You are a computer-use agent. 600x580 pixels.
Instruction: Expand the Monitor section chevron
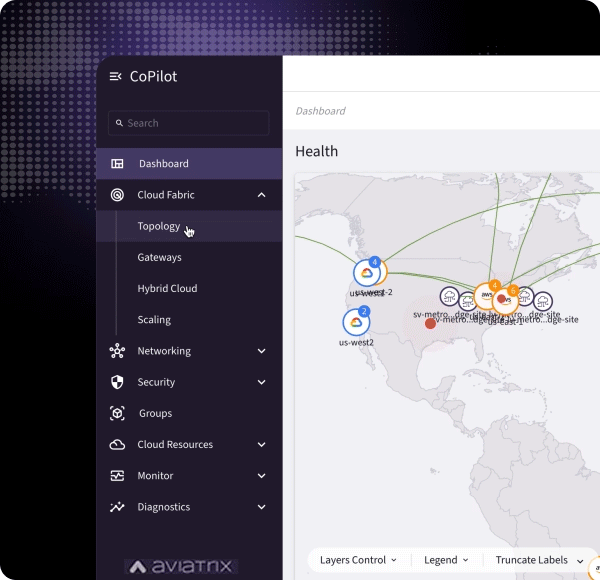coord(261,476)
